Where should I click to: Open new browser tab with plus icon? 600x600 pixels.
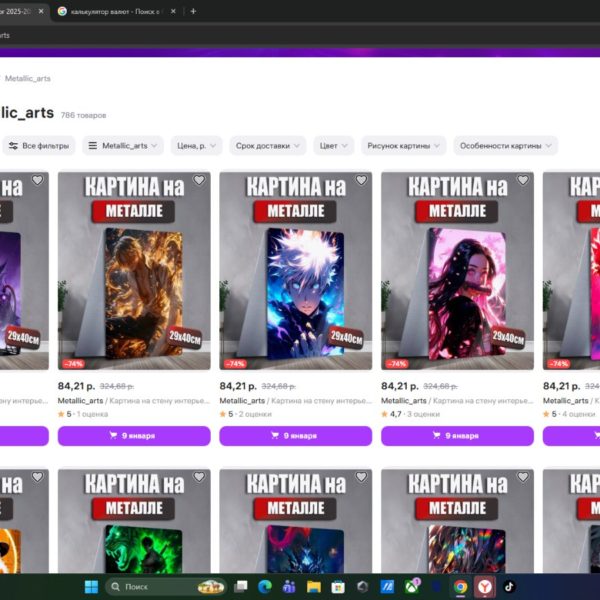click(x=193, y=11)
